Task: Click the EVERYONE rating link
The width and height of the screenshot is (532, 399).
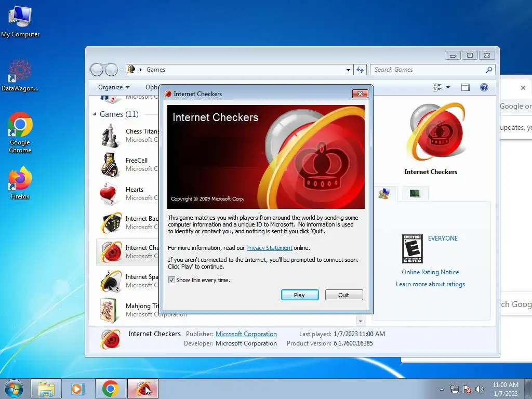Action: (443, 238)
